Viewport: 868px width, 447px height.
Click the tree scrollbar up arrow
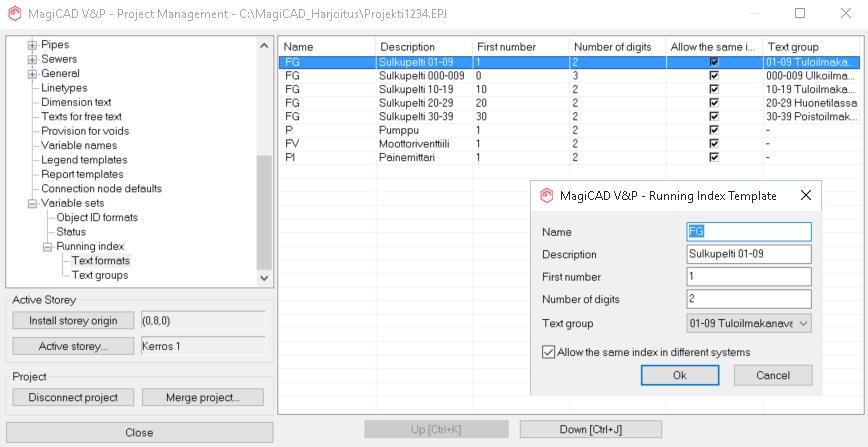coord(265,45)
